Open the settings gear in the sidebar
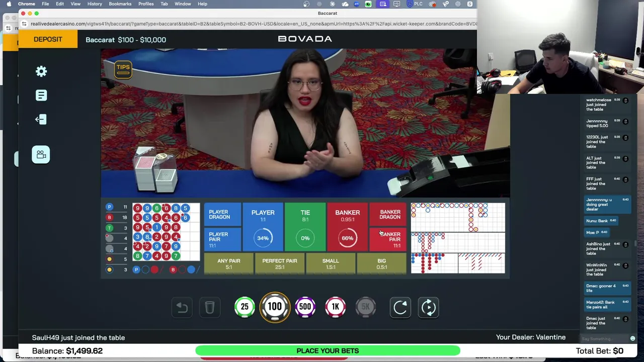 (41, 71)
